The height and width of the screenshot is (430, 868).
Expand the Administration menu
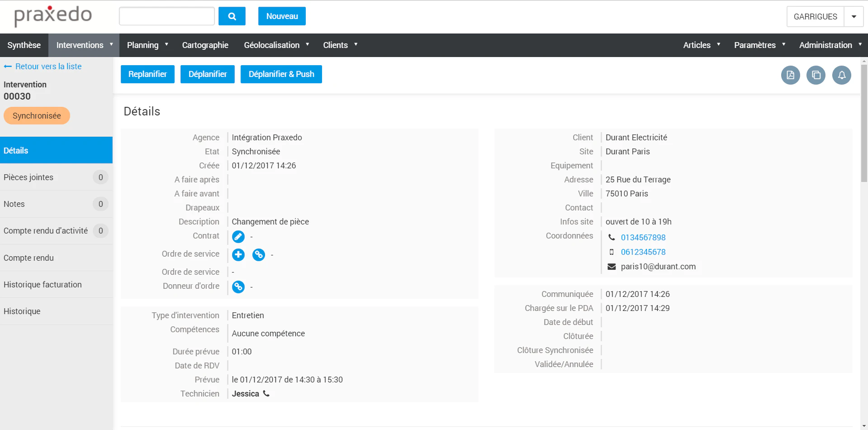click(830, 45)
